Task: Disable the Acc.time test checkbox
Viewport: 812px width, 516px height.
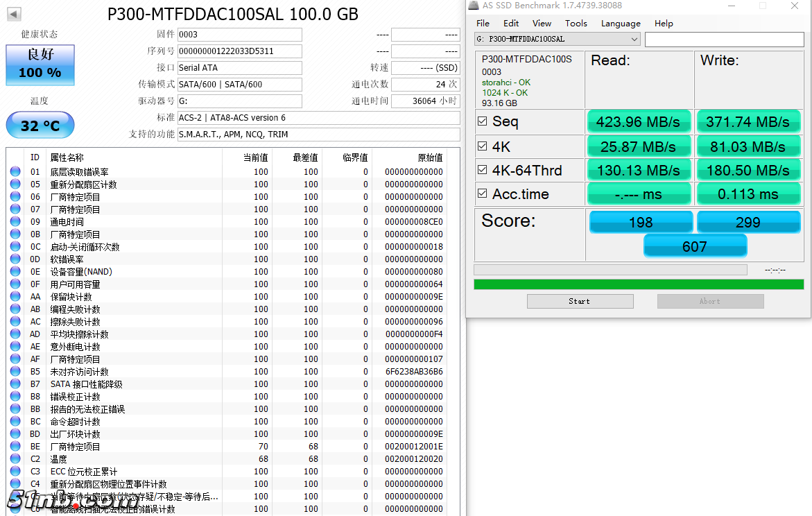Action: coord(483,194)
